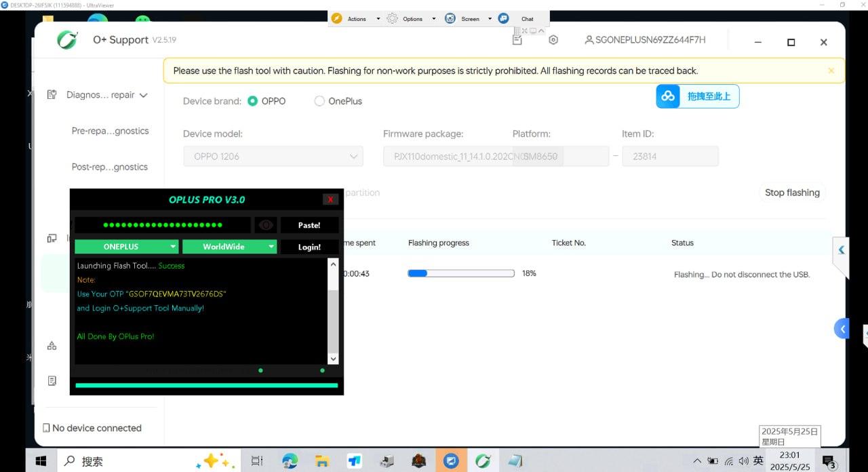Click the settings hexagon icon in O+ Support header

coord(553,40)
